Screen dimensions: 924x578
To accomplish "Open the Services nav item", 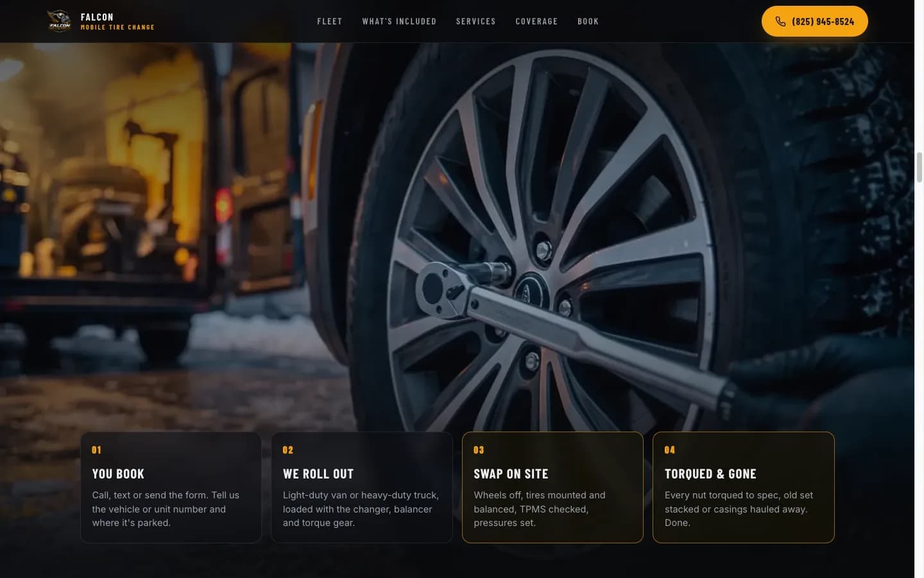I will 476,21.
